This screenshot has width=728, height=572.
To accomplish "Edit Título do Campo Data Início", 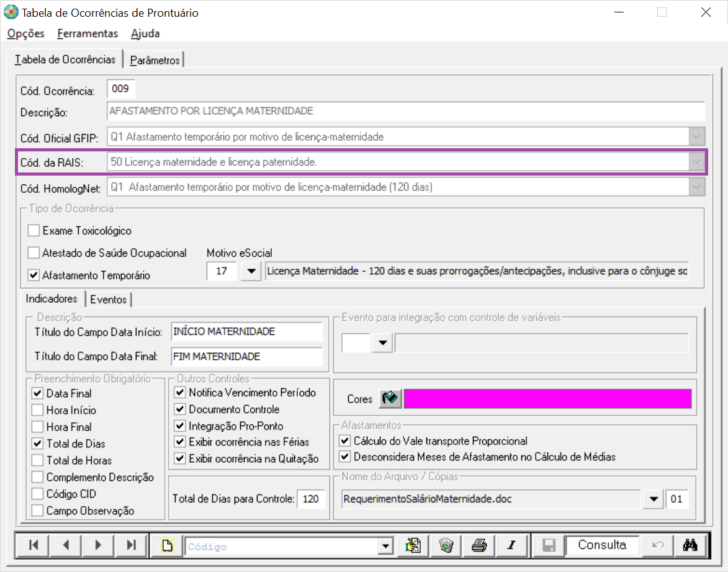I will pos(246,331).
